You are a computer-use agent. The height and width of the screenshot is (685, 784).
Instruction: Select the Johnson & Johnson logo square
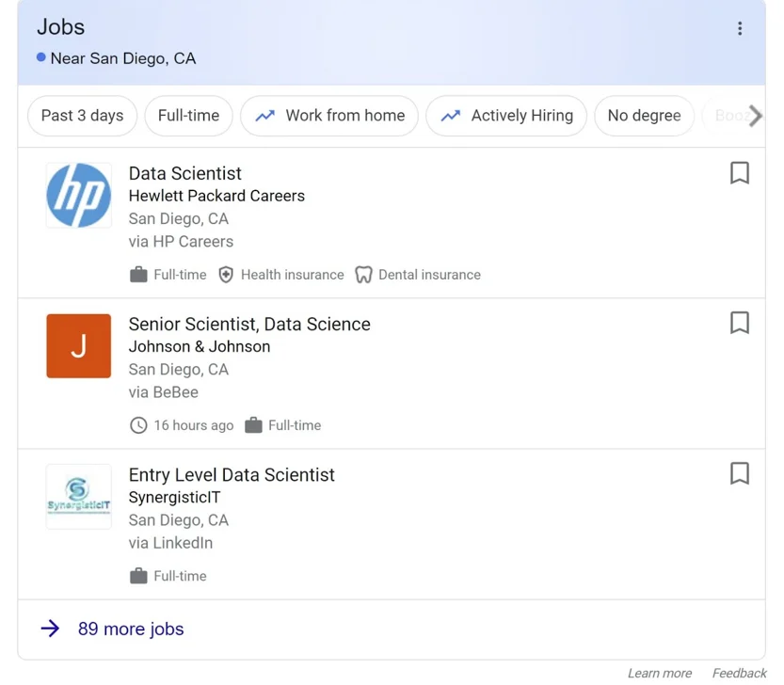pos(78,345)
